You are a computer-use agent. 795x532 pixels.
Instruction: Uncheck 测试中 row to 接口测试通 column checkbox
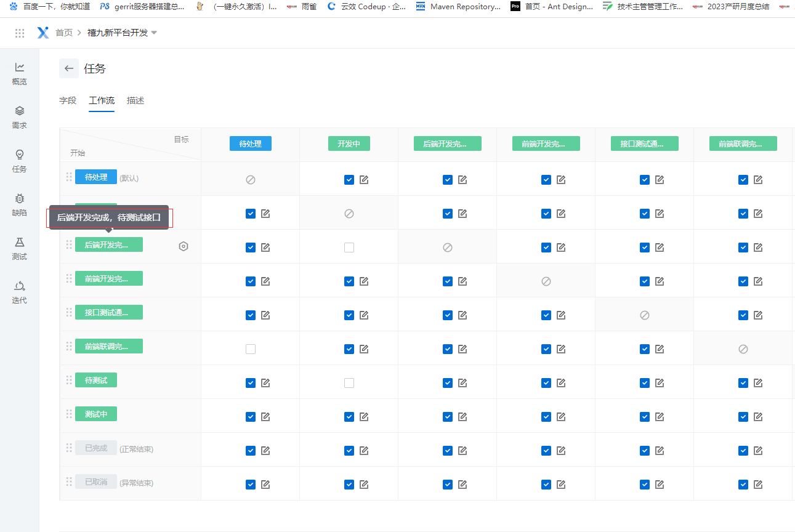[x=645, y=417]
